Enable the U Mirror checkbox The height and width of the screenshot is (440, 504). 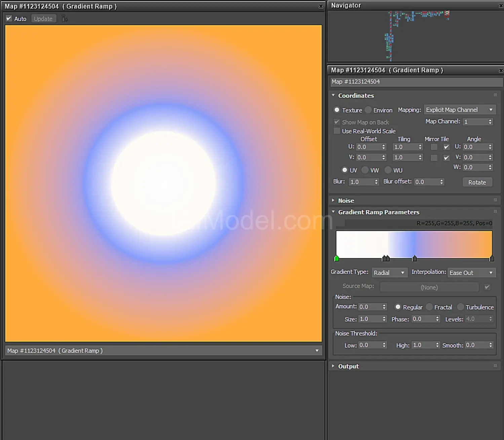coord(434,147)
